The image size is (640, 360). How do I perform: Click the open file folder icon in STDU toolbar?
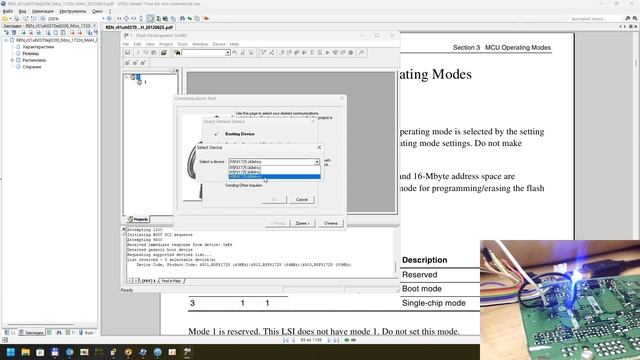[x=4, y=18]
